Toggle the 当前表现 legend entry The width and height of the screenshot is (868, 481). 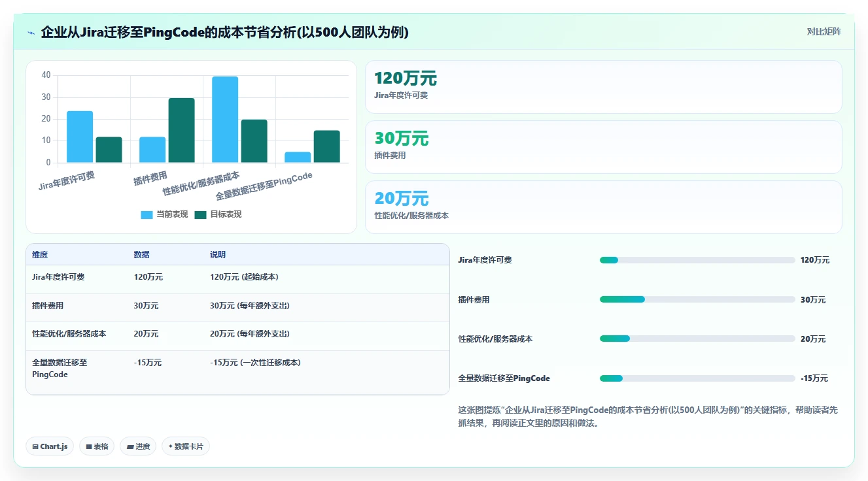164,214
